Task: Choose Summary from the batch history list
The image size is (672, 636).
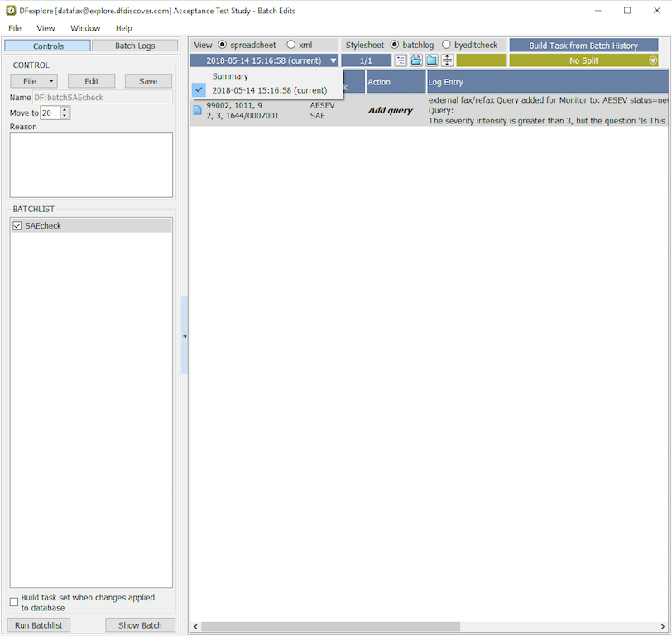Action: tap(230, 76)
